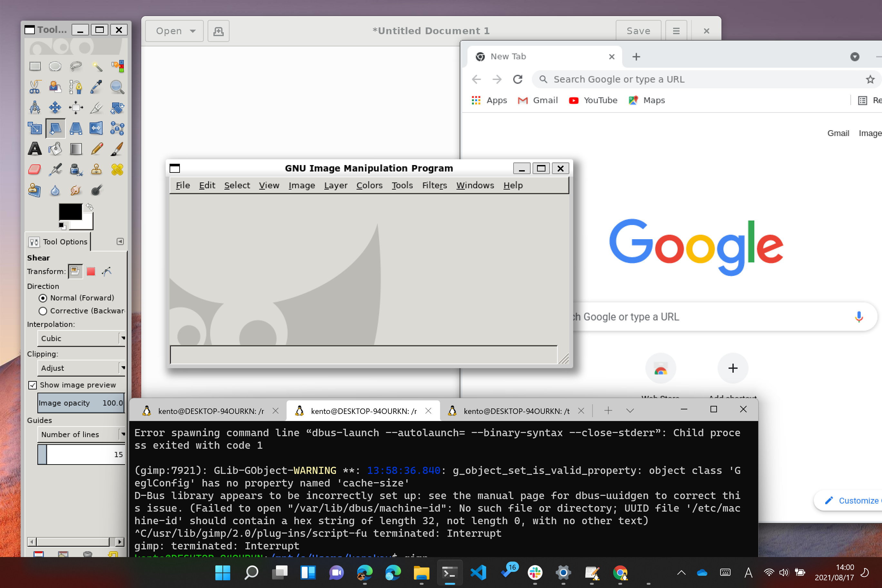Choose the Pencil tool
This screenshot has width=882, height=588.
(97, 149)
